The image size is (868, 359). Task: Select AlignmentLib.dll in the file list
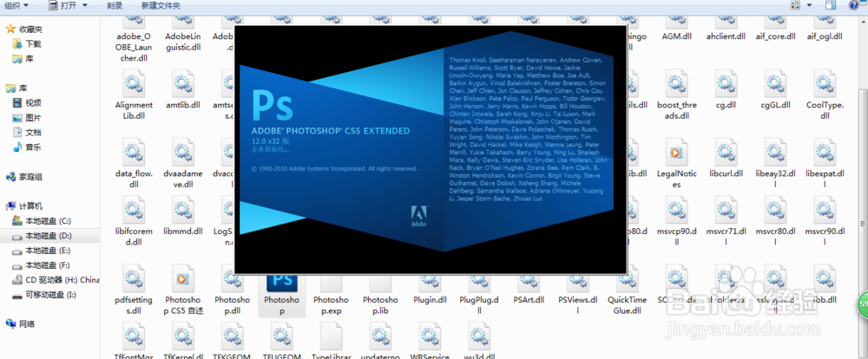134,95
